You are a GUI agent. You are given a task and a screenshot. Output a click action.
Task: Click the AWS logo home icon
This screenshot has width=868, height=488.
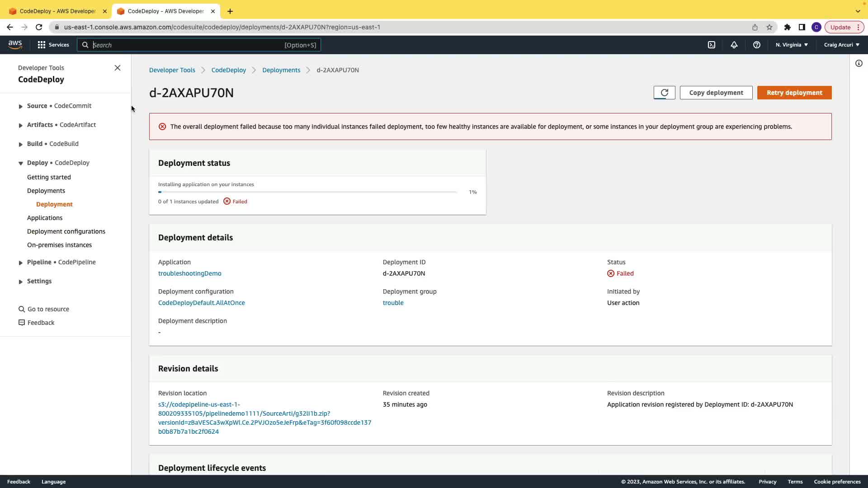click(15, 44)
